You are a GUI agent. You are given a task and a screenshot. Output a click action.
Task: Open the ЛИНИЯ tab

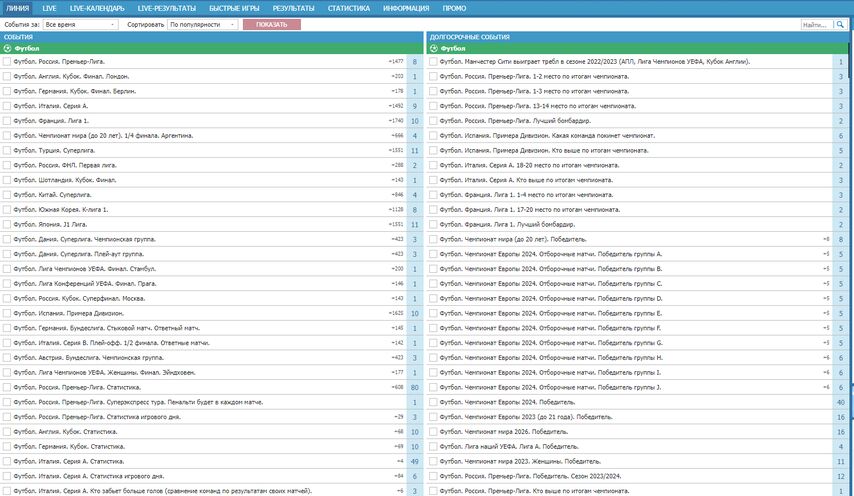click(17, 8)
